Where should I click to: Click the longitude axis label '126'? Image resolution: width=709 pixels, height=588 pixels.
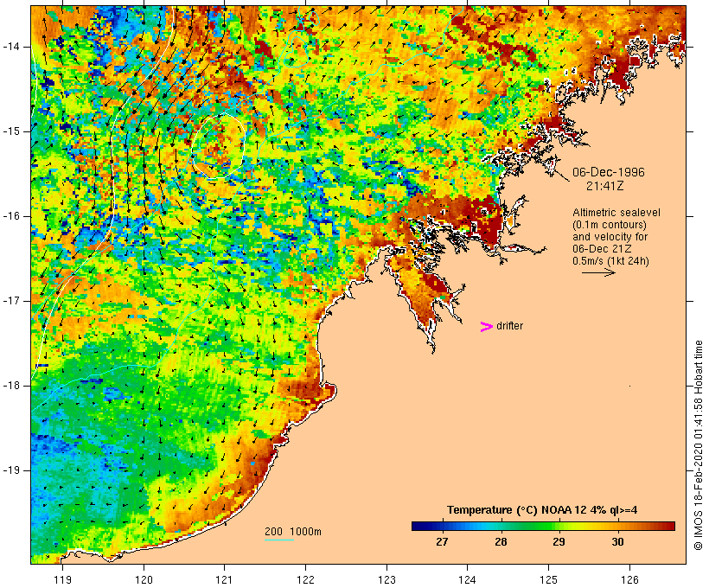pos(629,579)
